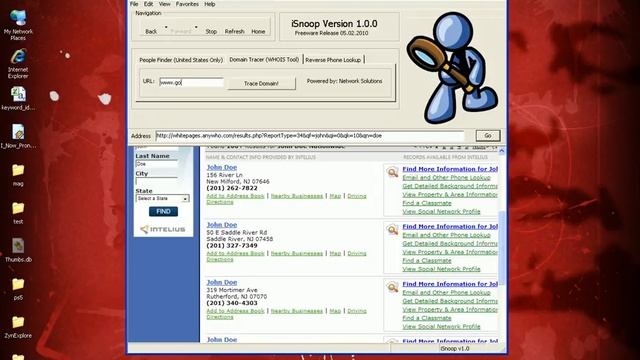Click Add to Address Book for 50 E Saddle River
Viewport: 640px width, 360px height.
click(x=236, y=253)
